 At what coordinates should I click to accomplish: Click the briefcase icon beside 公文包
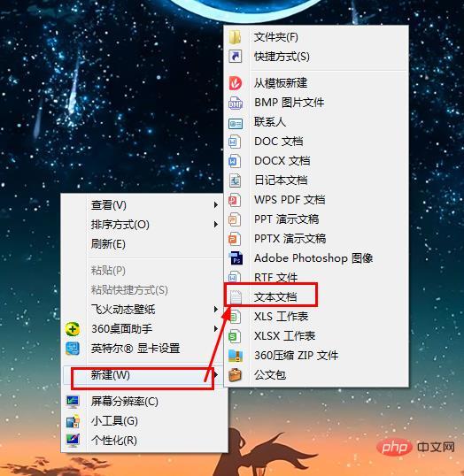(236, 375)
